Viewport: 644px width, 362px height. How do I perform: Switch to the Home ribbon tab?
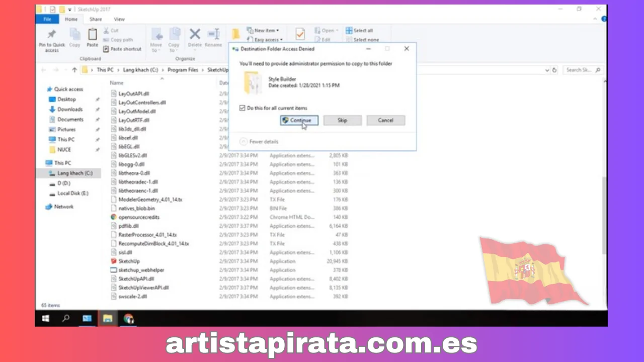(71, 19)
